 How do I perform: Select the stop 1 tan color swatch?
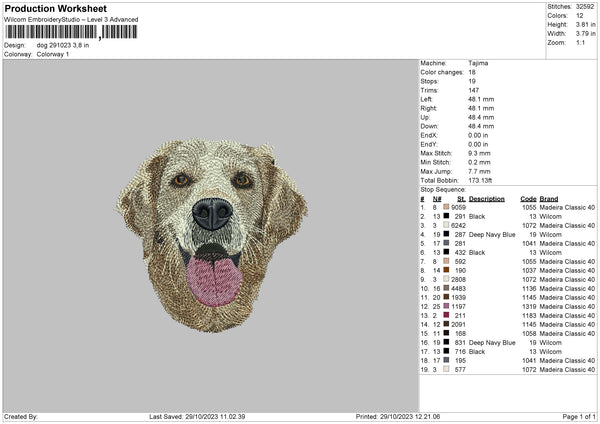click(446, 207)
